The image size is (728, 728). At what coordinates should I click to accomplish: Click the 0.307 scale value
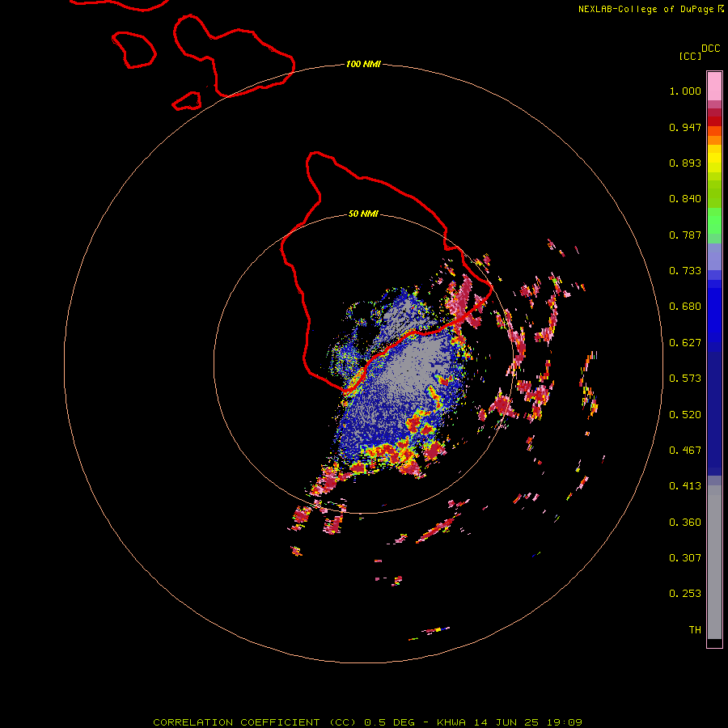[x=685, y=558]
